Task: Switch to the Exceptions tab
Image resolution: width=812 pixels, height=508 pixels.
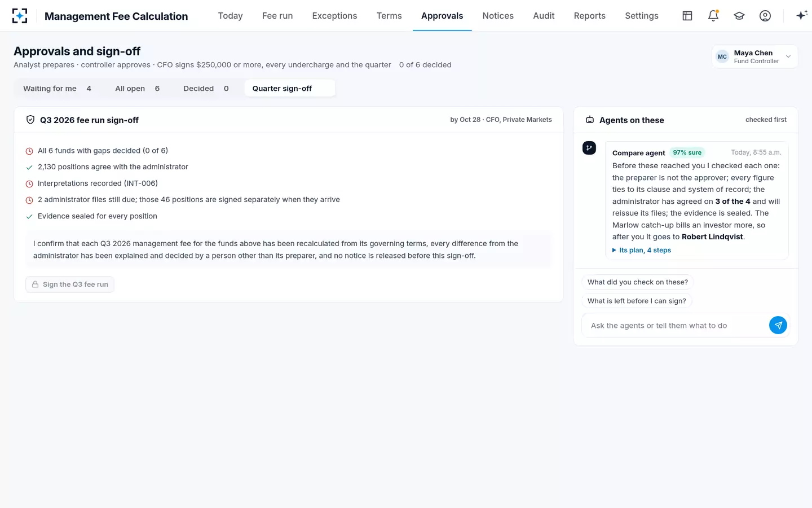Action: coord(334,16)
